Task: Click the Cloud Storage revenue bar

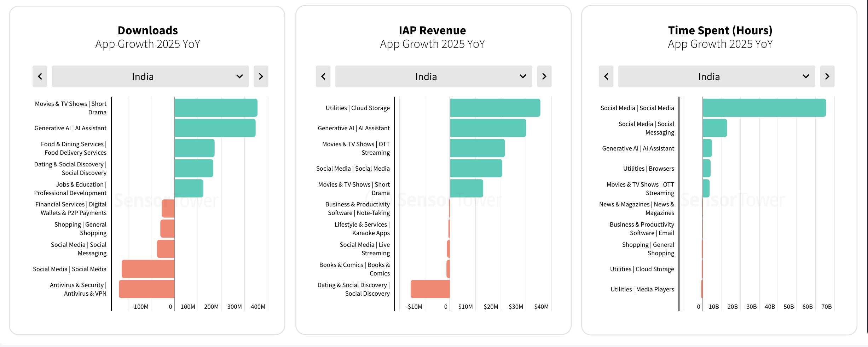Action: click(495, 108)
